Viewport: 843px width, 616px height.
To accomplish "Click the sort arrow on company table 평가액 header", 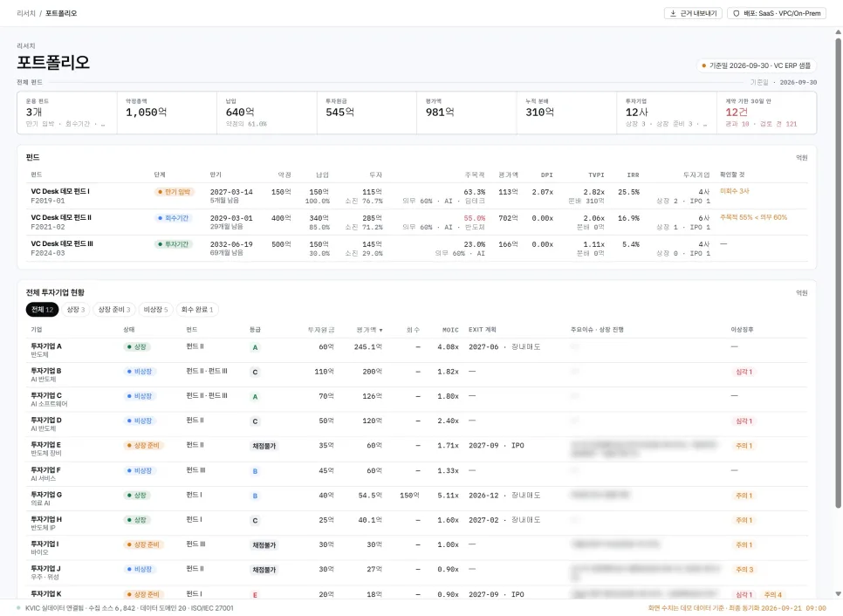I will click(x=381, y=330).
